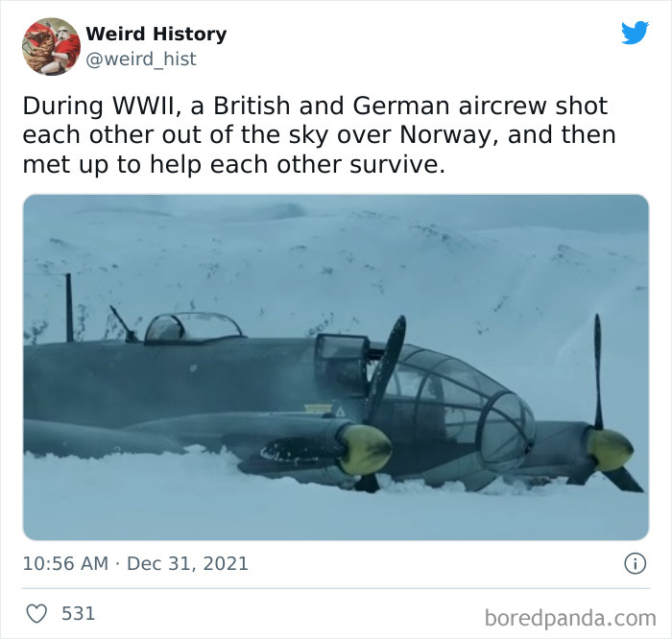The image size is (672, 639).
Task: Click the dorsal gunner canopy on the fuselage
Action: point(192,328)
